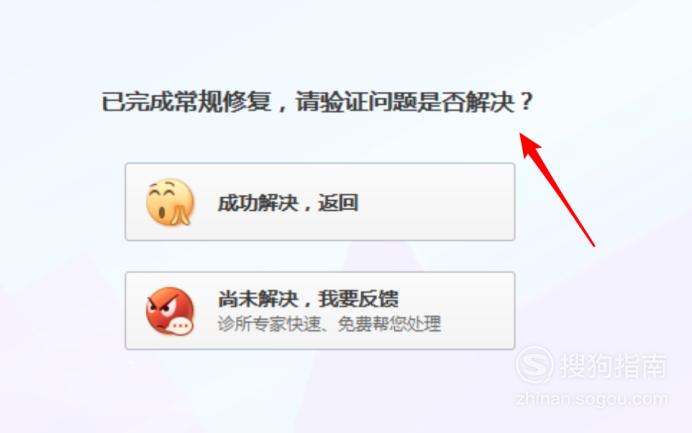Open the zhinan.sogou.com URL watermark
The height and width of the screenshot is (433, 692).
pyautogui.click(x=592, y=399)
